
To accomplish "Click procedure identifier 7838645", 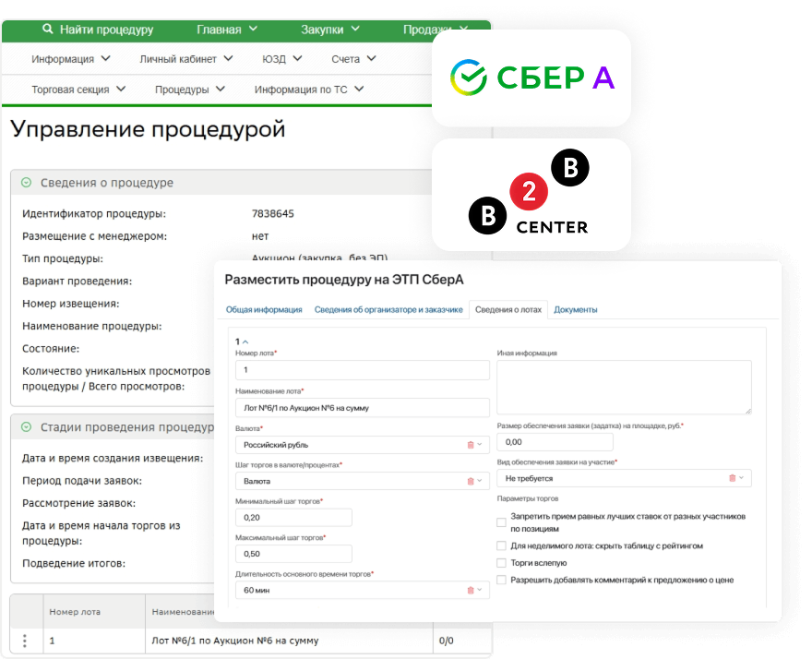I will (x=272, y=213).
